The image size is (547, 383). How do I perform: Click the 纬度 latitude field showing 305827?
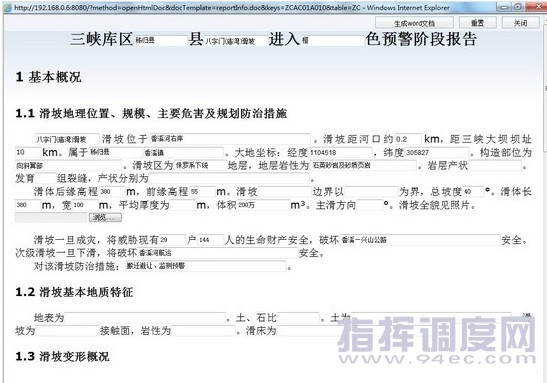click(x=437, y=152)
